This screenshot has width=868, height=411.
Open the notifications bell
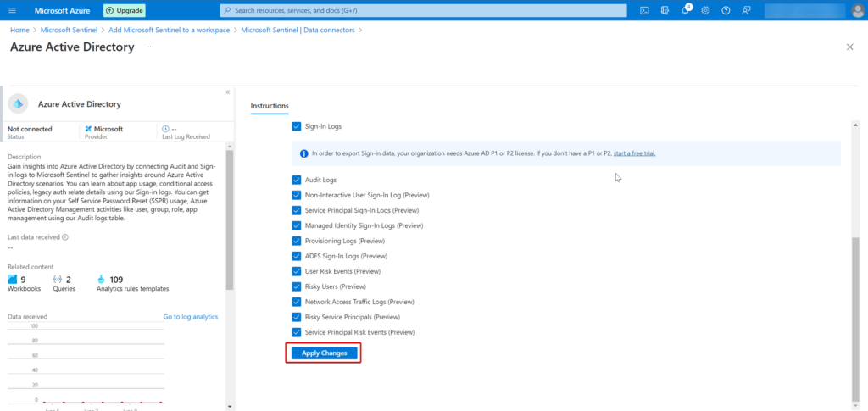(x=685, y=10)
